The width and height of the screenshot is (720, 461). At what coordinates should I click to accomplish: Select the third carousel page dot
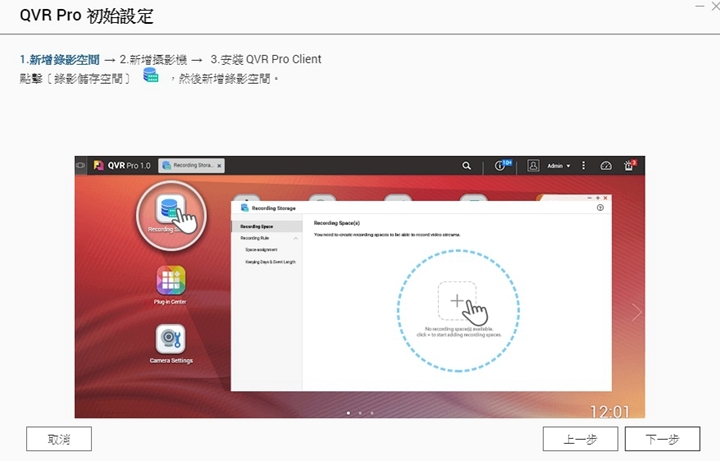click(x=371, y=413)
